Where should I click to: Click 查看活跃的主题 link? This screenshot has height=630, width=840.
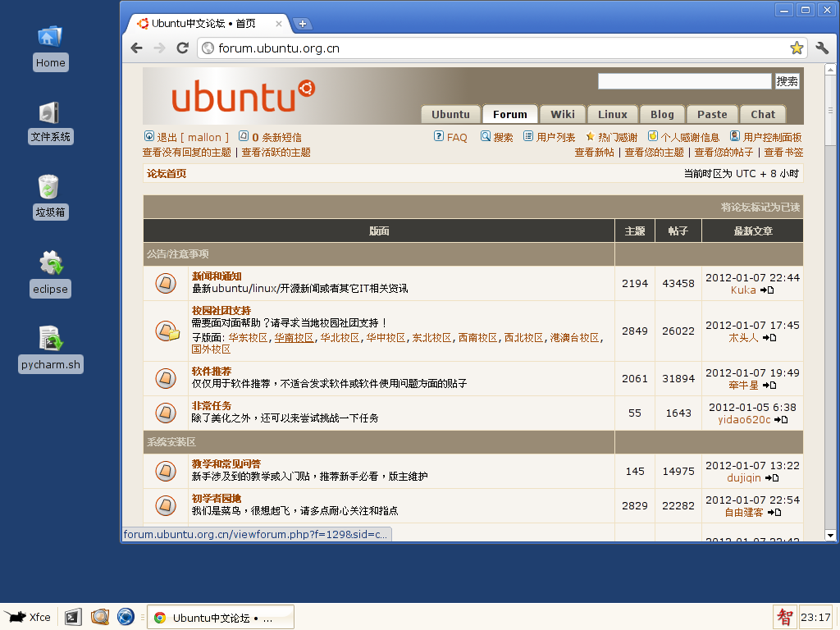click(x=276, y=153)
